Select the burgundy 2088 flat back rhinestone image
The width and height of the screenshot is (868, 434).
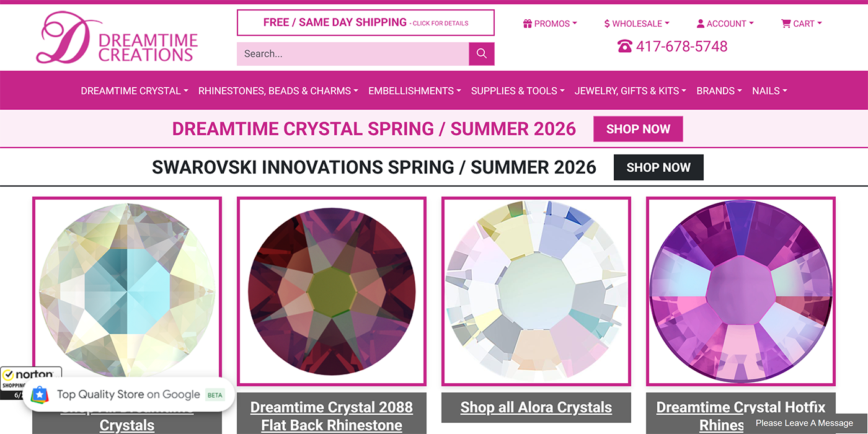pos(332,291)
